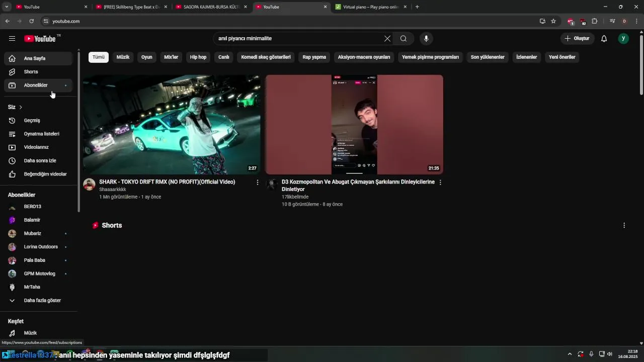Select the Müzik filter chip

[123, 57]
